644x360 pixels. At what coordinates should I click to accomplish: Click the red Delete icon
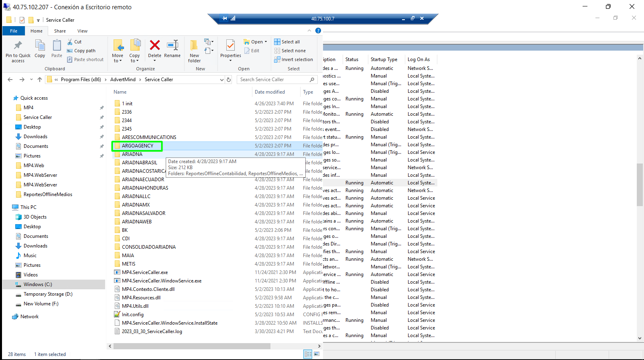(154, 45)
